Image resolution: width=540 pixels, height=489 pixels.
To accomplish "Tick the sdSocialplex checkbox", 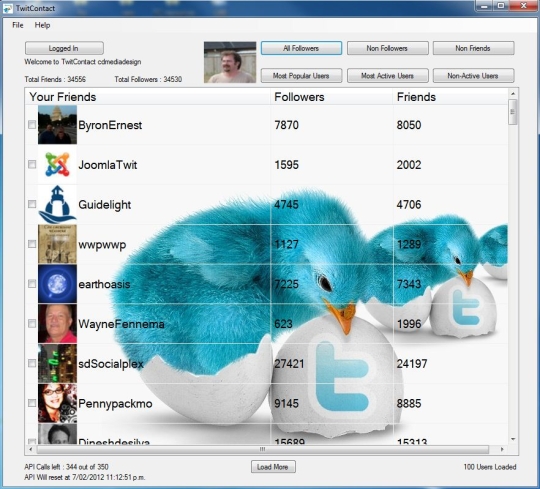I will tap(32, 363).
